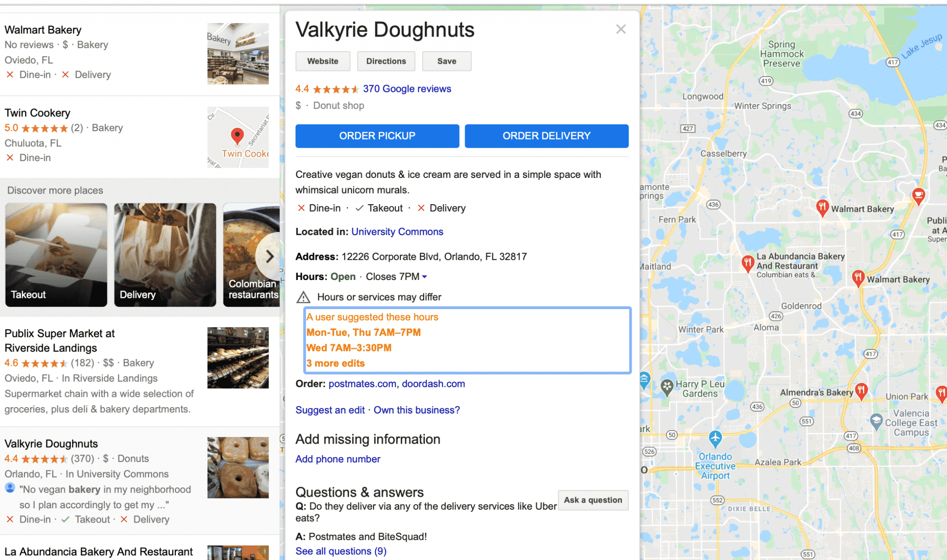Click Ask a question button
Viewport: 947px width, 560px height.
593,500
